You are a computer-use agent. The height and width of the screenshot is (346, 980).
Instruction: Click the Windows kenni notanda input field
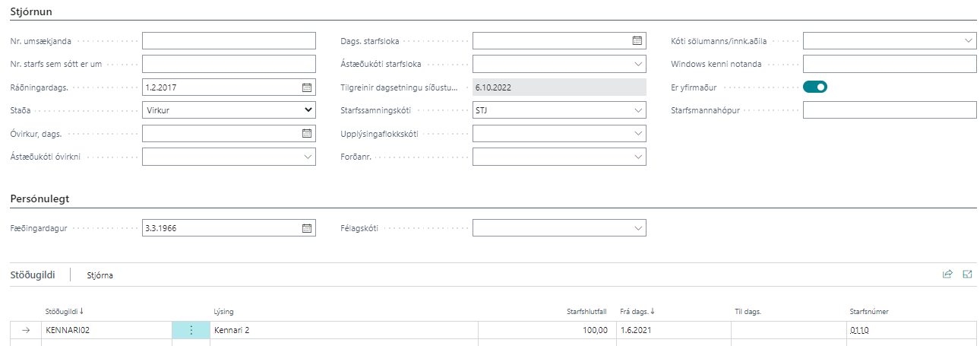[889, 65]
